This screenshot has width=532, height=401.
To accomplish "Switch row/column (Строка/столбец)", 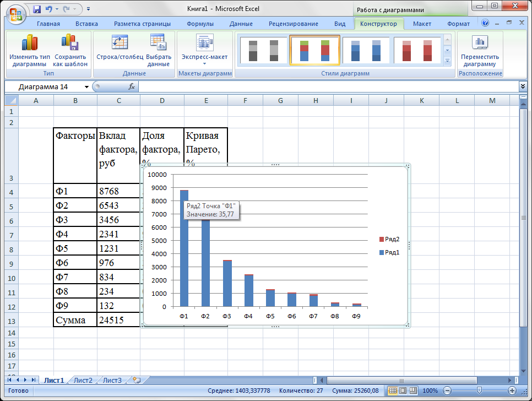I will 120,47.
